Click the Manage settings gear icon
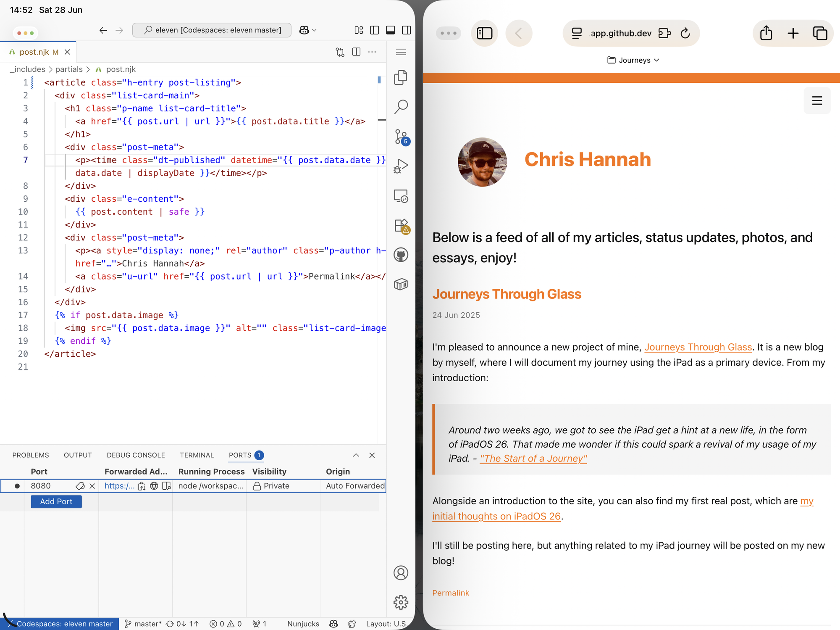This screenshot has height=630, width=840. click(401, 602)
